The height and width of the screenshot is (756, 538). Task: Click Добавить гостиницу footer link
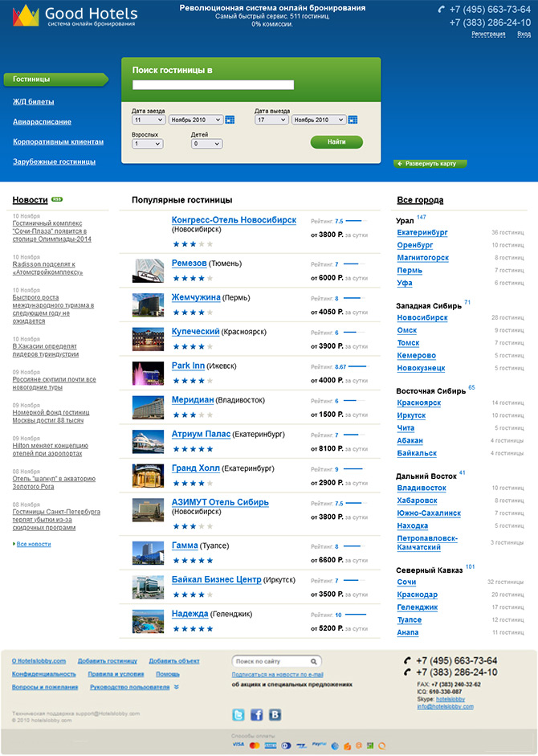point(108,661)
